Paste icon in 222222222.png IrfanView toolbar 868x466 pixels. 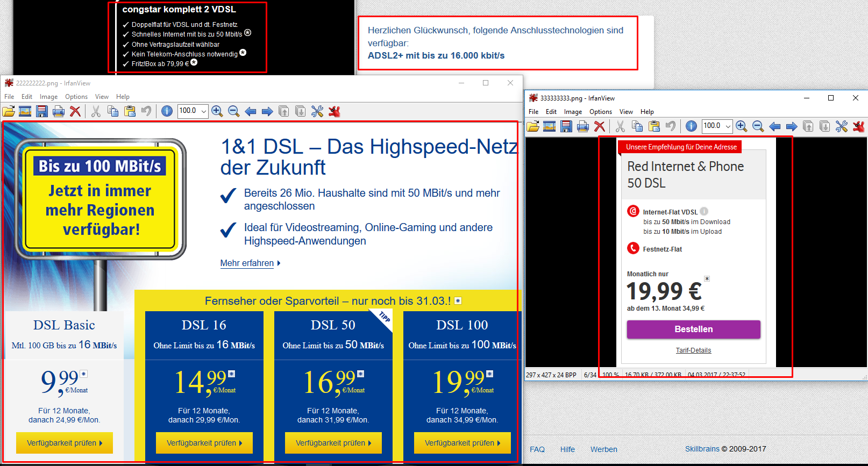pos(130,111)
